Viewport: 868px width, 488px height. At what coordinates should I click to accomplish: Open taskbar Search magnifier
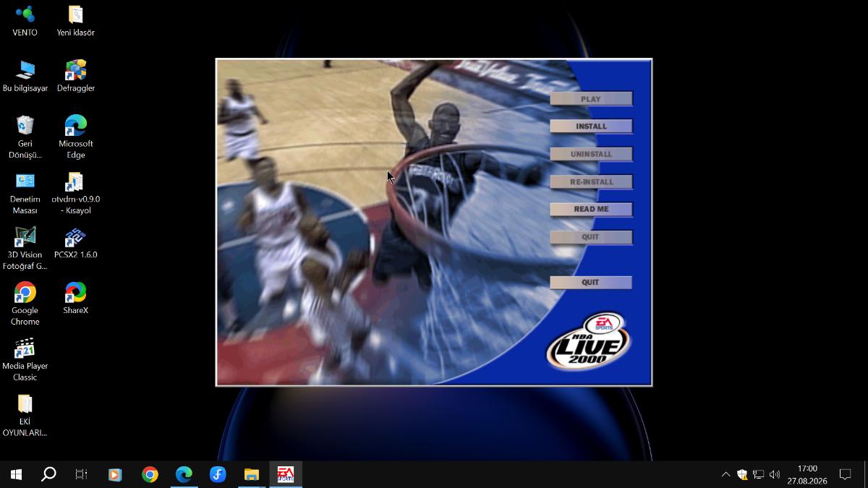click(x=48, y=474)
